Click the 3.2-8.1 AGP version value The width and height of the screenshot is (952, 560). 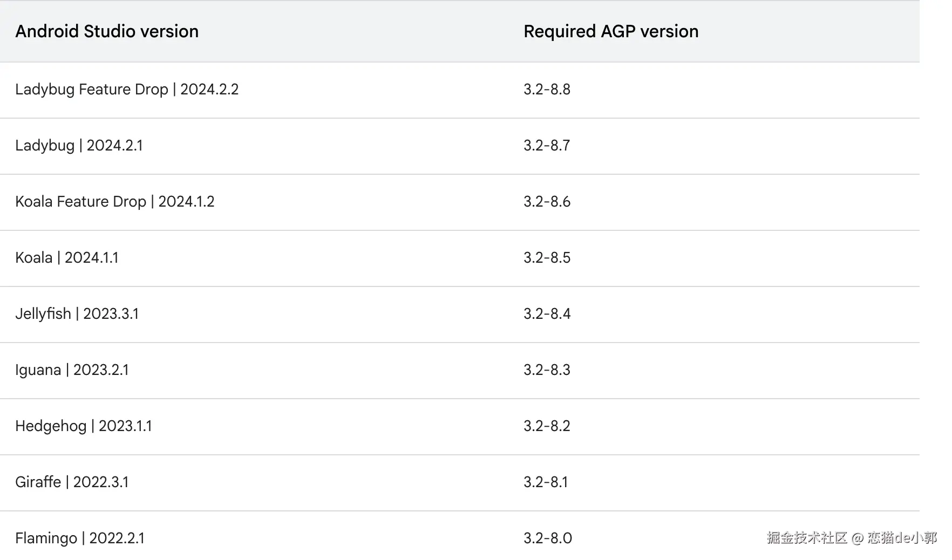click(x=546, y=482)
